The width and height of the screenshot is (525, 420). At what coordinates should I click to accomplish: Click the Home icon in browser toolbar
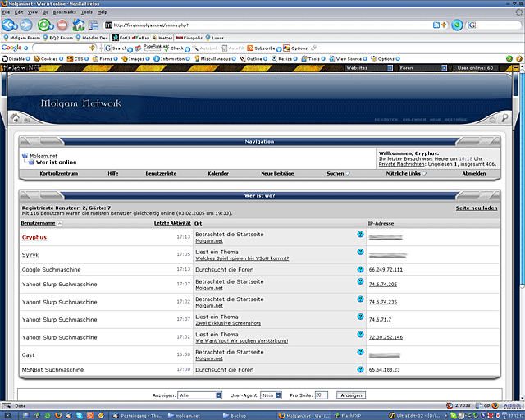tap(80, 25)
